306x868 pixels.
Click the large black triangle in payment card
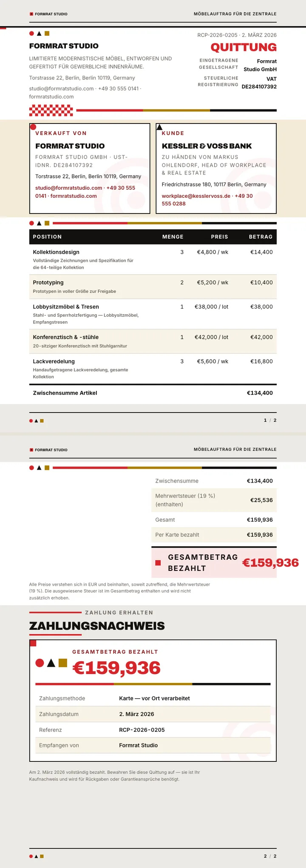tap(51, 663)
